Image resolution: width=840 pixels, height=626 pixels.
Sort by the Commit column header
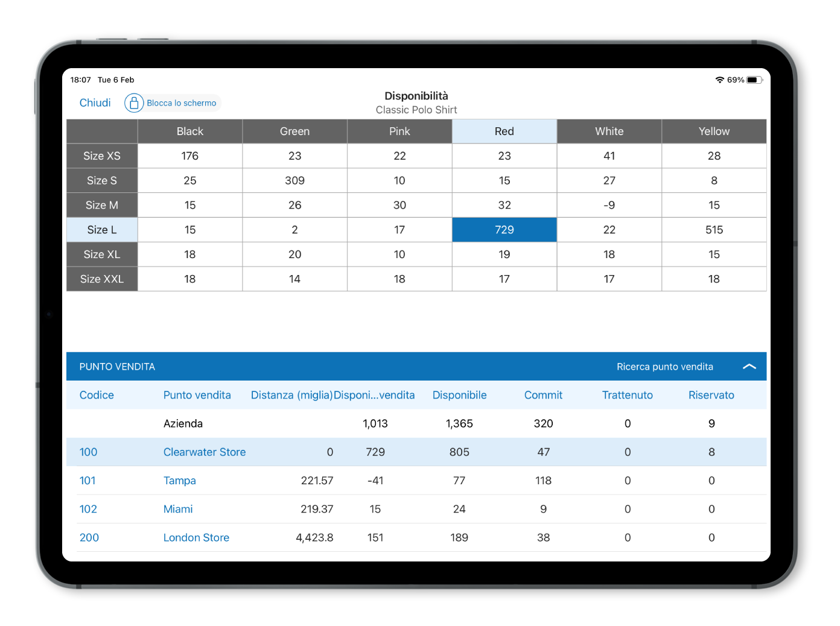coord(543,395)
